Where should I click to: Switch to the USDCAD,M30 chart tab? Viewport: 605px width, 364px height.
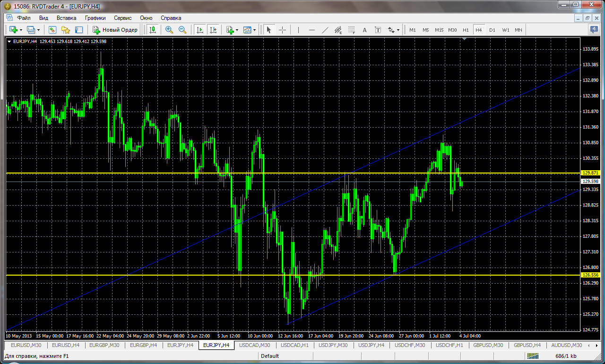click(x=255, y=345)
